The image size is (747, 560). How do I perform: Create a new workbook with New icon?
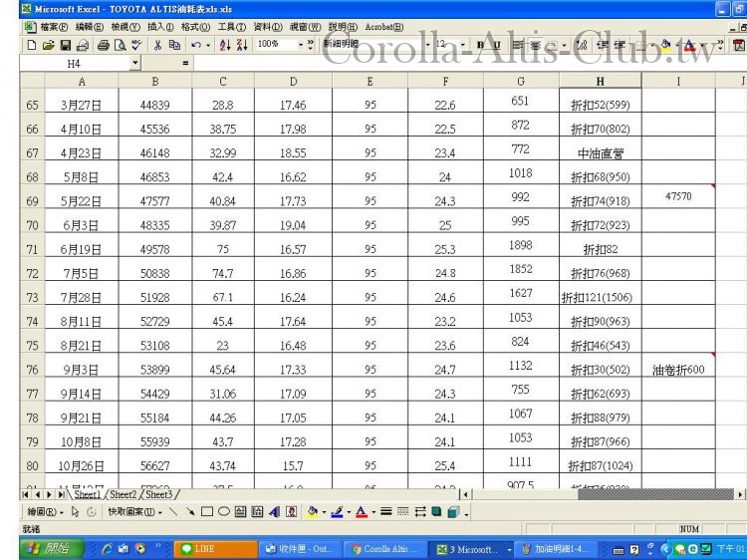coord(32,45)
